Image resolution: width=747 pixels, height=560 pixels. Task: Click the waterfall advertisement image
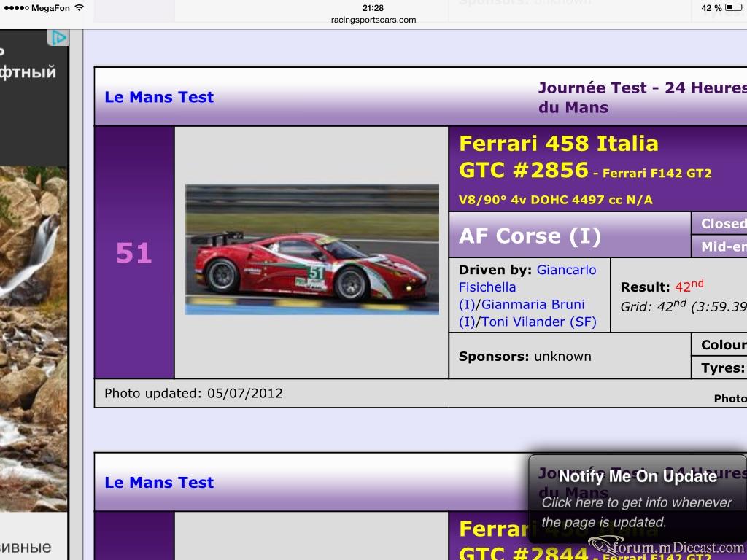click(x=34, y=338)
